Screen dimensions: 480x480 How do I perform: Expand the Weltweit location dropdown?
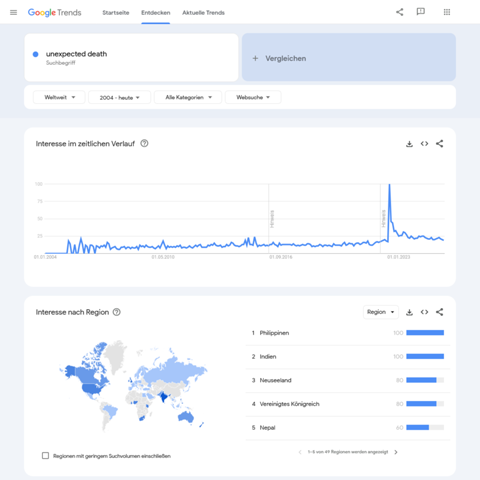click(59, 97)
